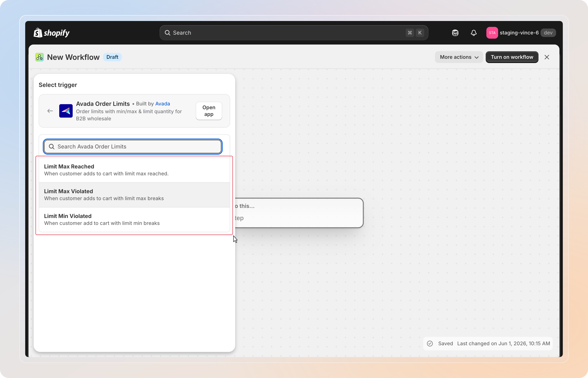Screen dimensions: 588x378
Task: Go back using the left arrow
Action: [50, 111]
